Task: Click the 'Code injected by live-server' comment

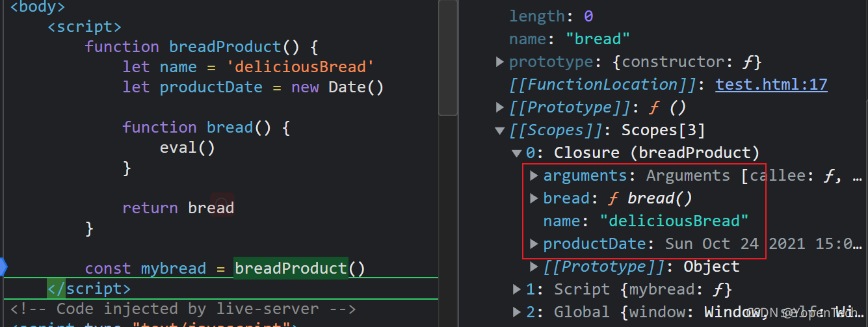Action: [x=183, y=308]
